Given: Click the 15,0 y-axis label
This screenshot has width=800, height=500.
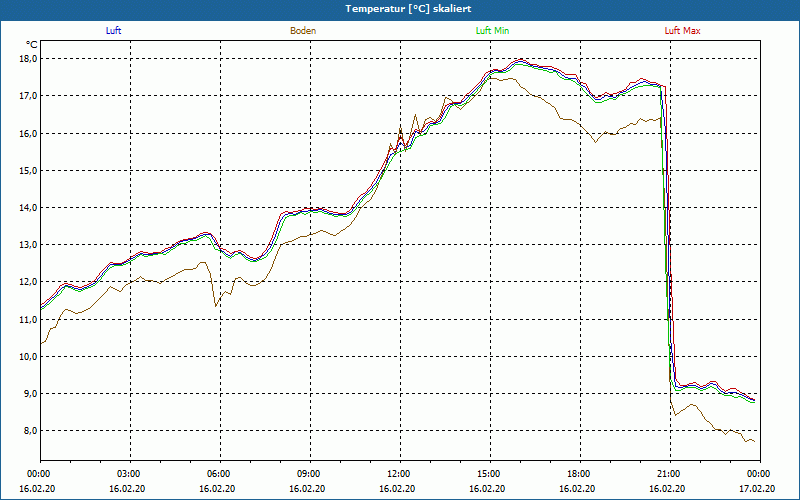Looking at the screenshot, I should click(29, 170).
